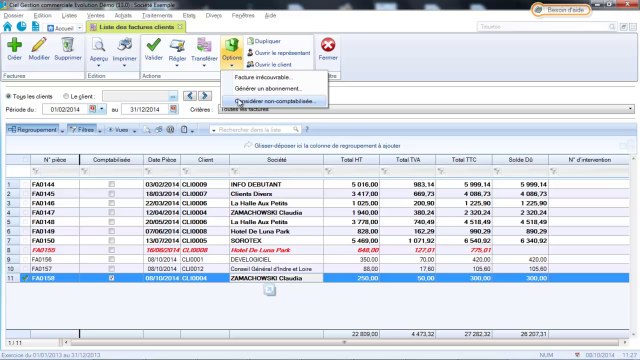Open the Ventes menu

tap(96, 16)
